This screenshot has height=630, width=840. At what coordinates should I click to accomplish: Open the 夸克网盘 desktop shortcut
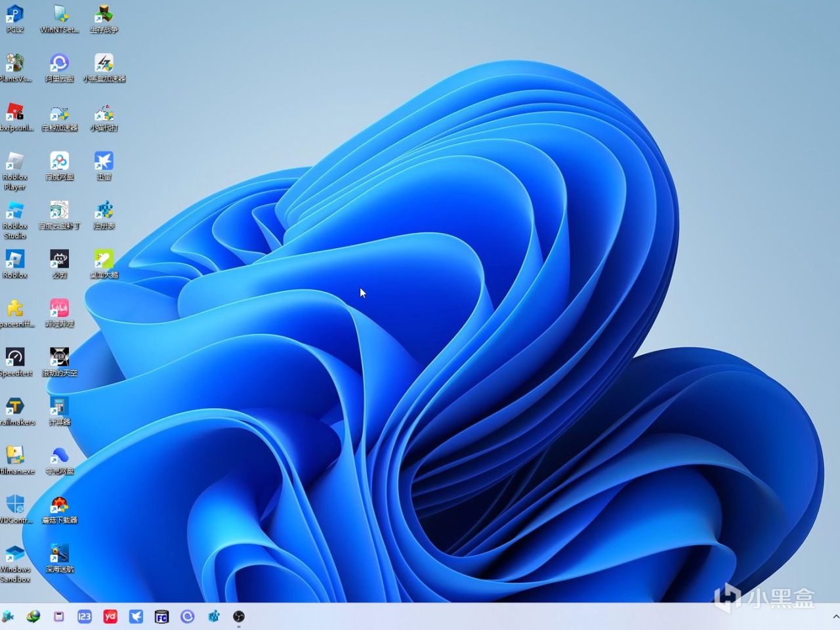click(x=59, y=461)
